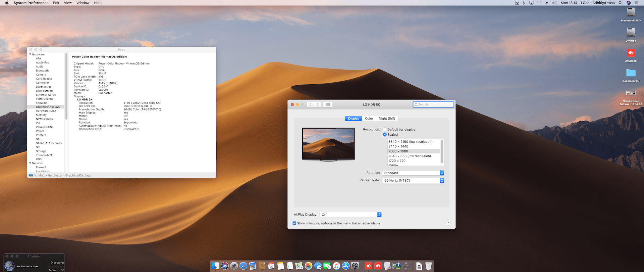Open FaceTime app in the Dock
Image resolution: width=644 pixels, height=272 pixels.
[327, 266]
